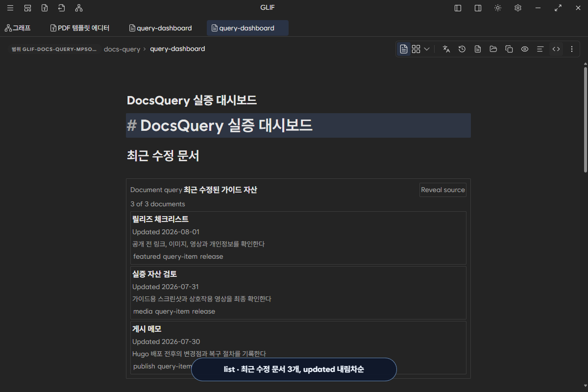The width and height of the screenshot is (588, 392).
Task: Click Updated 2026-07-31 date text
Action: (166, 287)
